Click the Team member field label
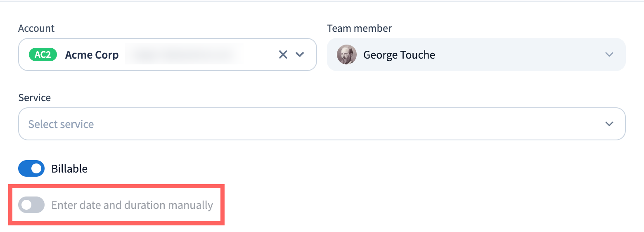The width and height of the screenshot is (644, 232). 359,28
